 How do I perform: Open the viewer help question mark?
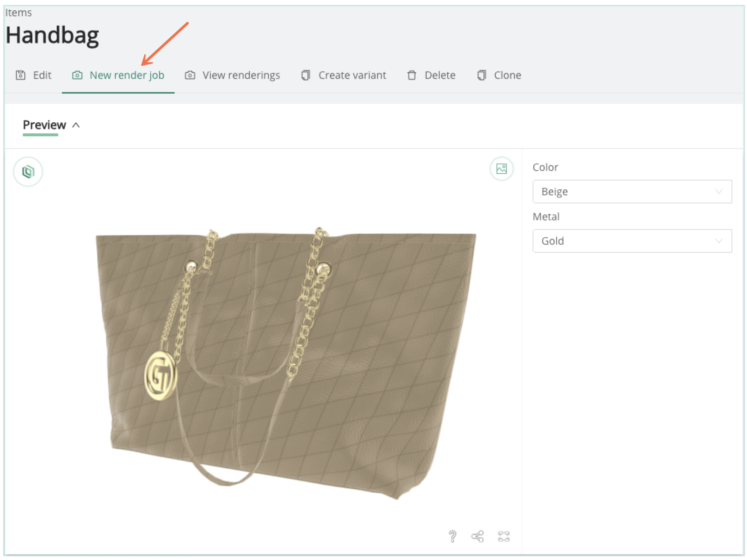[452, 536]
